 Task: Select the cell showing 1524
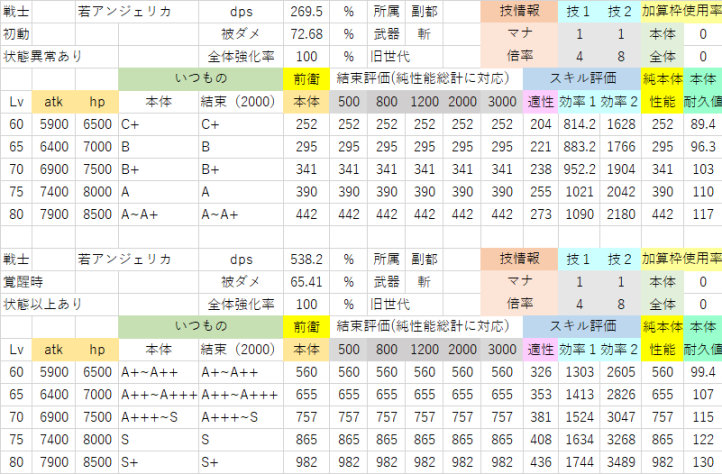(579, 417)
